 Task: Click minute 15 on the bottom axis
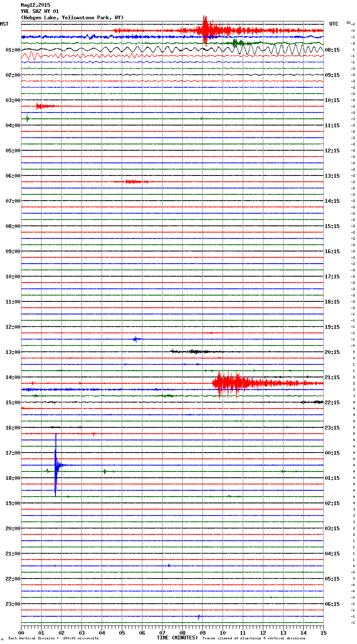coord(323,633)
